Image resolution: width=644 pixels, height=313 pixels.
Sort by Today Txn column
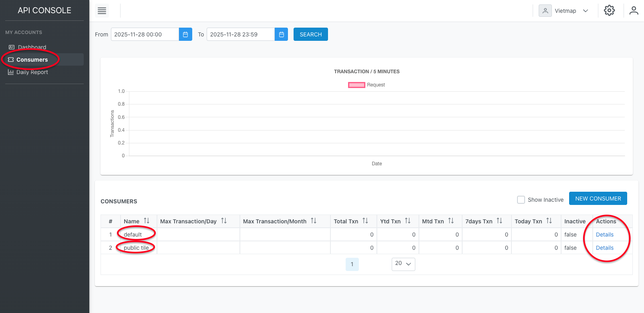point(549,221)
